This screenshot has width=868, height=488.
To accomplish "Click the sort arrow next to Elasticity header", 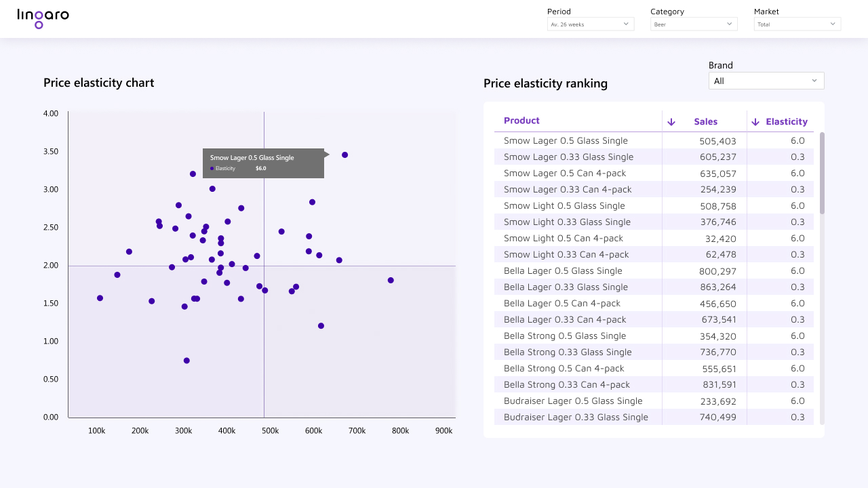I will tap(754, 121).
